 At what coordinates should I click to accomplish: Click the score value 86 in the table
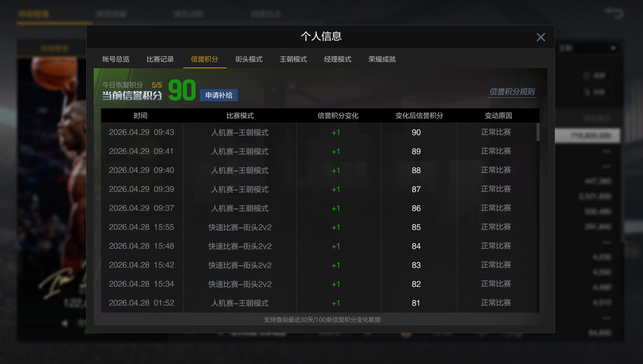416,208
